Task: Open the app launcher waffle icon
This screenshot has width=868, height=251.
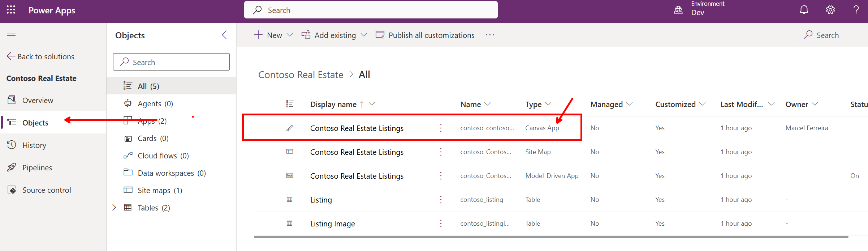Action: [x=11, y=10]
